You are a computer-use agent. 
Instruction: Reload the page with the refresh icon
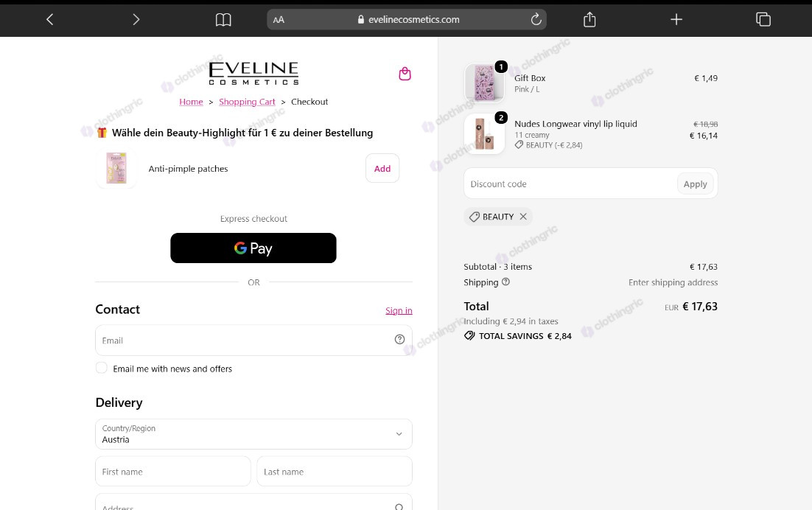(x=536, y=19)
